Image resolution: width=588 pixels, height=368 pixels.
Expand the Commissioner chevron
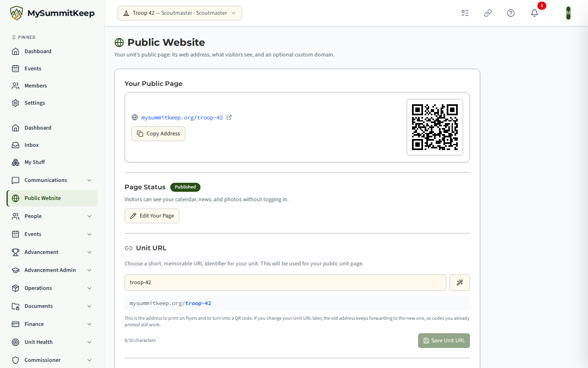(x=89, y=360)
